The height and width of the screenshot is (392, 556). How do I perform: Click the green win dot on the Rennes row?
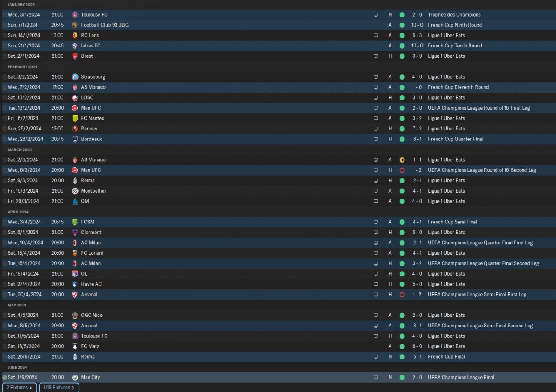click(402, 129)
